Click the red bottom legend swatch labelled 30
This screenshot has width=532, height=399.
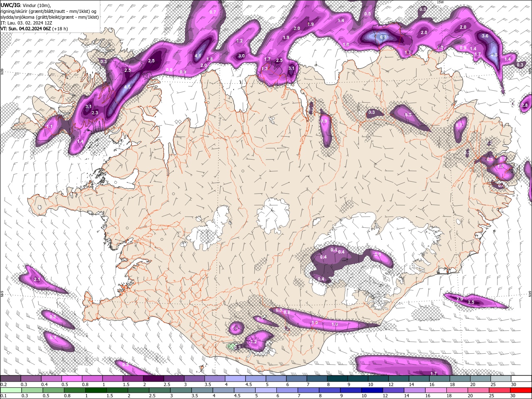pyautogui.click(x=521, y=390)
